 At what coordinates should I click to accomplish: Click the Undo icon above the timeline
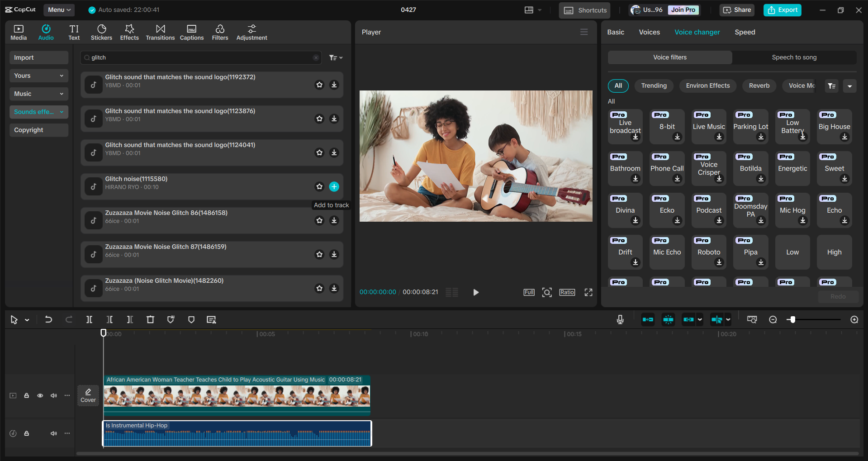[x=48, y=319]
